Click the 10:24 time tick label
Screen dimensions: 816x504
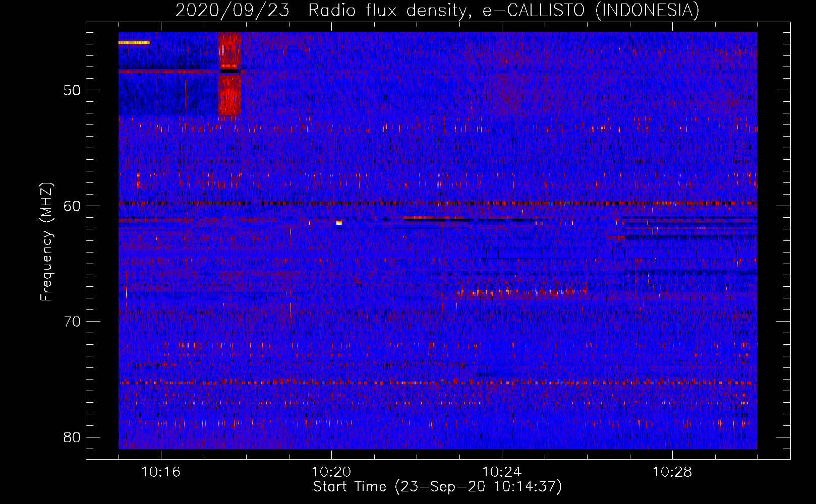point(502,472)
